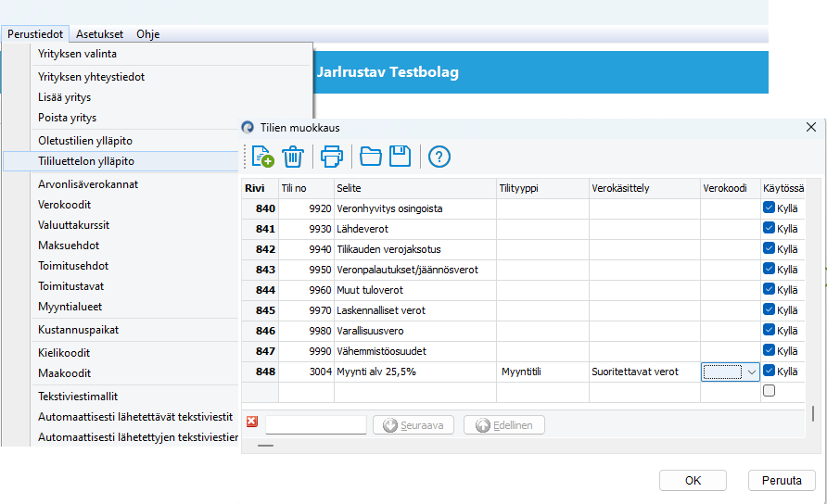Viewport: 827px width, 504px height.
Task: Click the Selite column header
Action: click(x=415, y=188)
